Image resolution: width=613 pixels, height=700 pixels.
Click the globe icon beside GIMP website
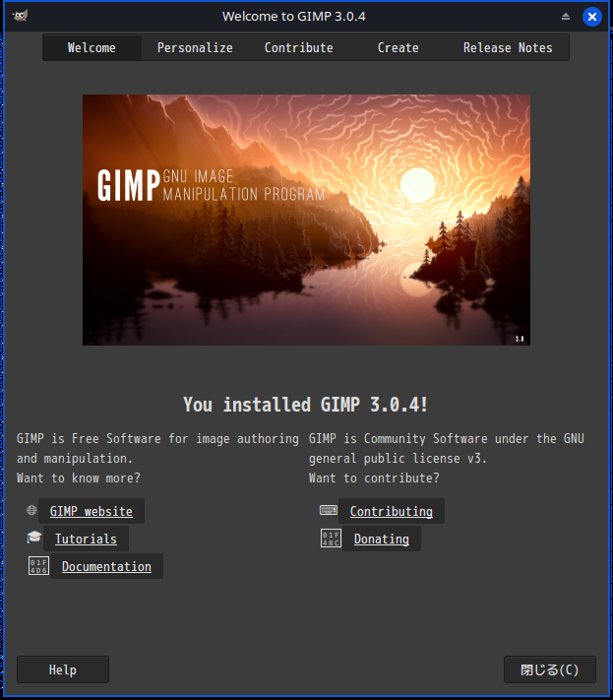31,510
